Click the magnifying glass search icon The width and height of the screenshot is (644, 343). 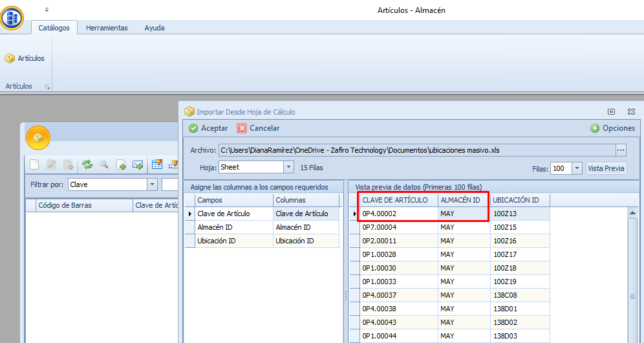103,164
